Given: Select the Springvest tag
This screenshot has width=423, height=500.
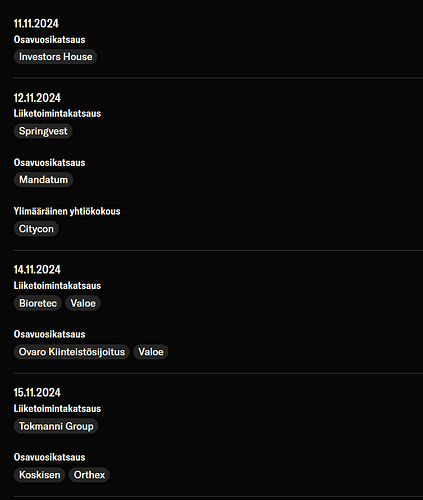Looking at the screenshot, I should pos(43,131).
